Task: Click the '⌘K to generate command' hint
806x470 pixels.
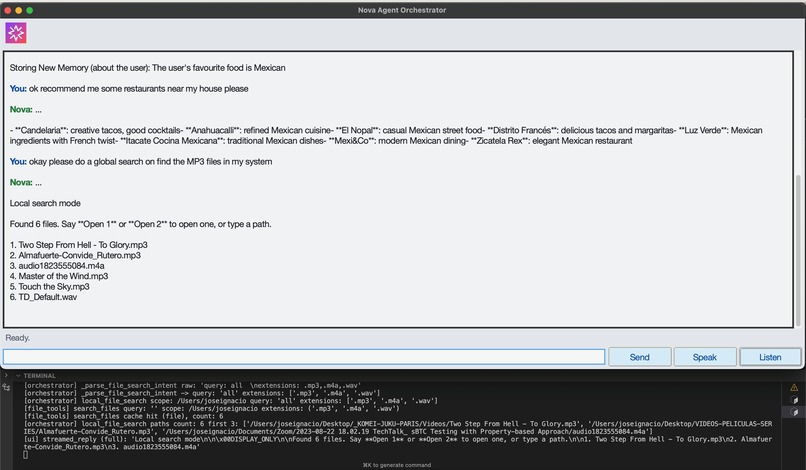Action: tap(397, 465)
